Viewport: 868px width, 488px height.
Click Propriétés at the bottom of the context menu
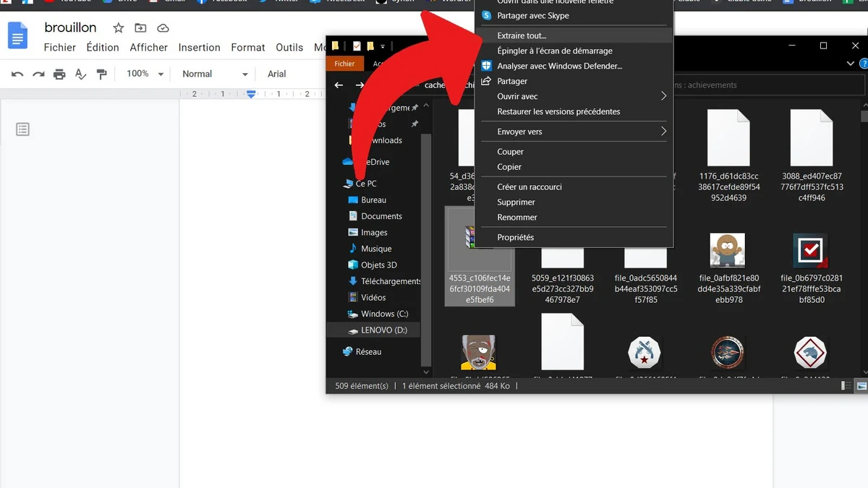[x=516, y=237]
